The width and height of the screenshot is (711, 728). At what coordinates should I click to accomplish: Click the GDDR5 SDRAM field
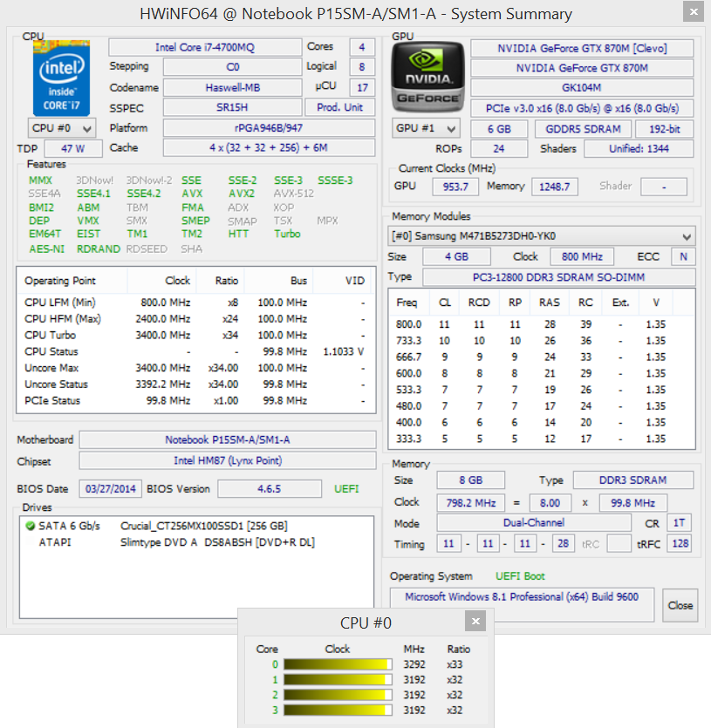click(583, 129)
